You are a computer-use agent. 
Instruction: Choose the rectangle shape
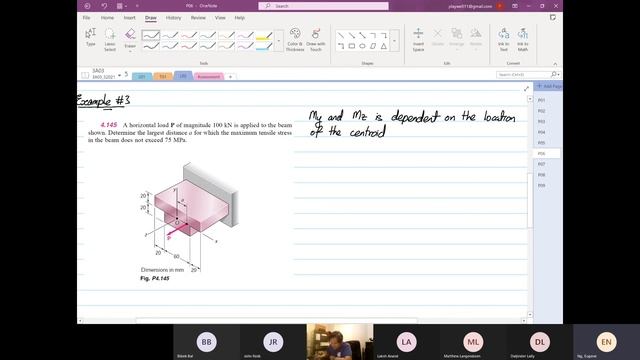click(x=351, y=46)
